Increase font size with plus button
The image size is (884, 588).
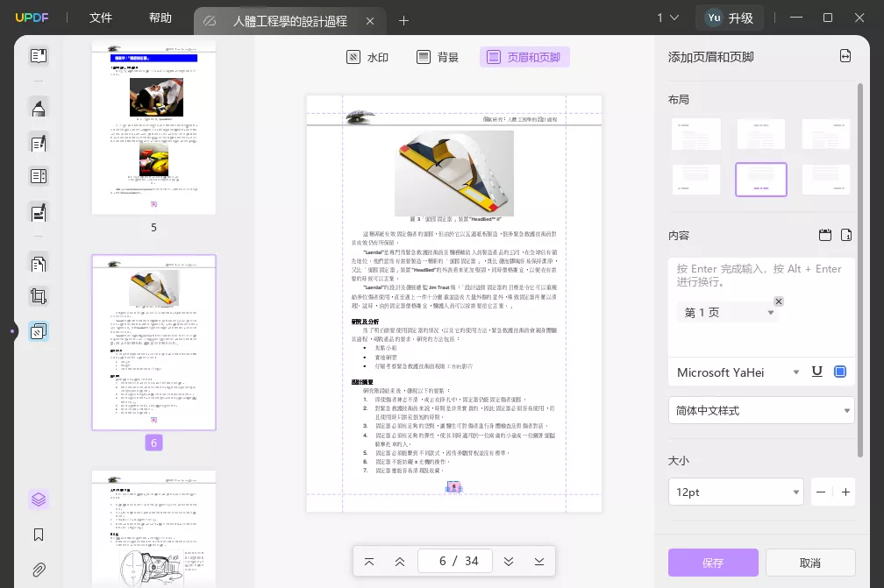click(x=845, y=492)
